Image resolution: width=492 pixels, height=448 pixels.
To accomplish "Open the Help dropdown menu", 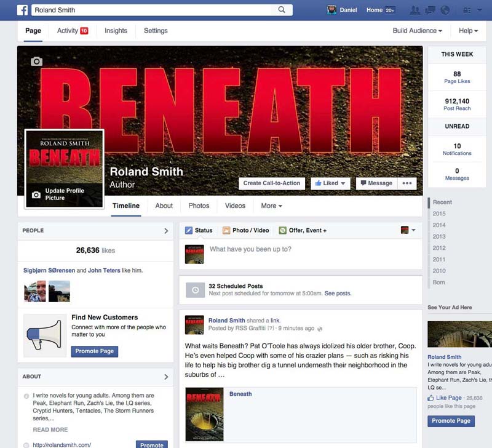I will pyautogui.click(x=468, y=31).
